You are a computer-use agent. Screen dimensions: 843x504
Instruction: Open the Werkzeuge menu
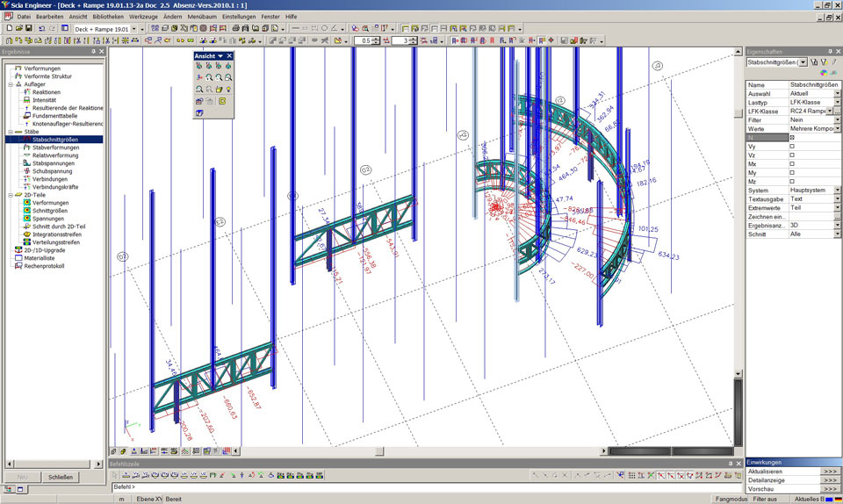point(142,17)
